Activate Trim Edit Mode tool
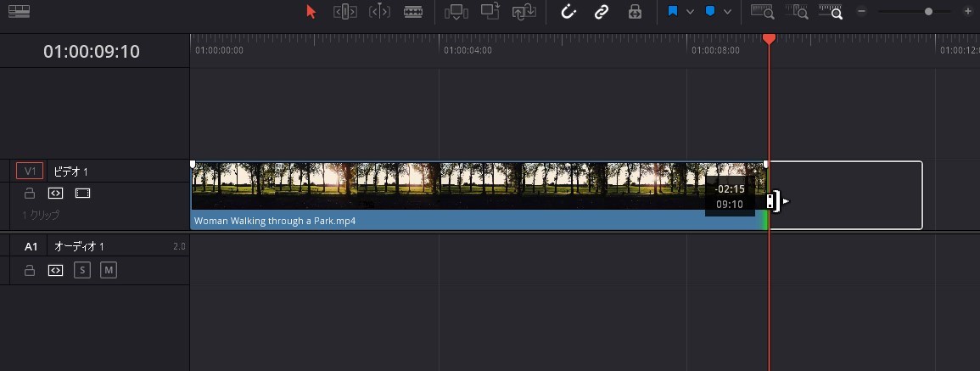Image resolution: width=980 pixels, height=371 pixels. [x=345, y=11]
